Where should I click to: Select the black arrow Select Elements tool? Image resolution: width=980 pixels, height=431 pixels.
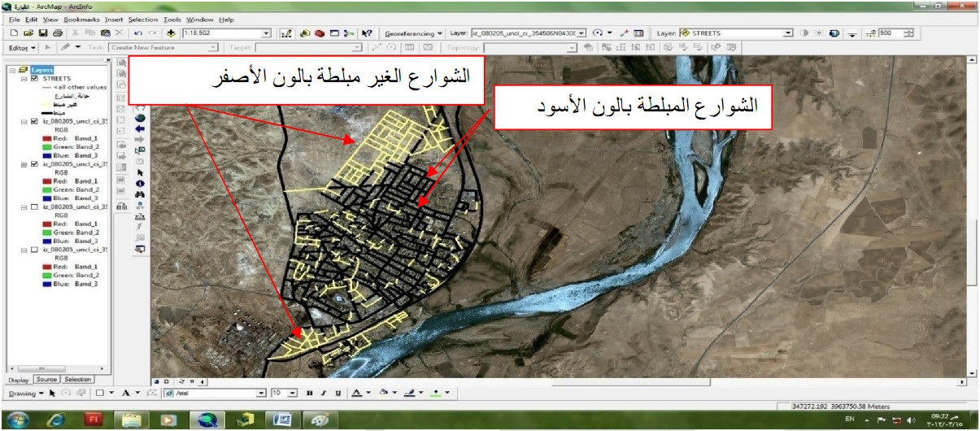(x=140, y=172)
